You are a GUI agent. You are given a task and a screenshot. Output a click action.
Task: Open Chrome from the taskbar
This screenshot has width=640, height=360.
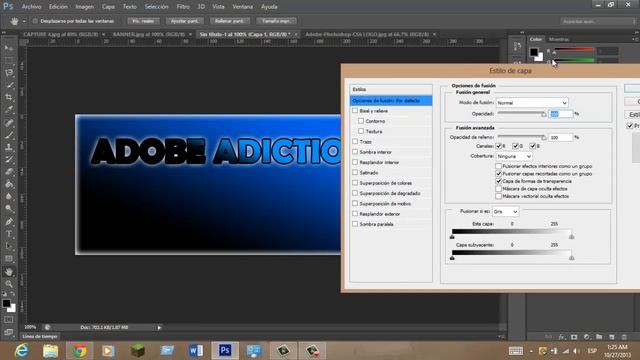pyautogui.click(x=80, y=351)
